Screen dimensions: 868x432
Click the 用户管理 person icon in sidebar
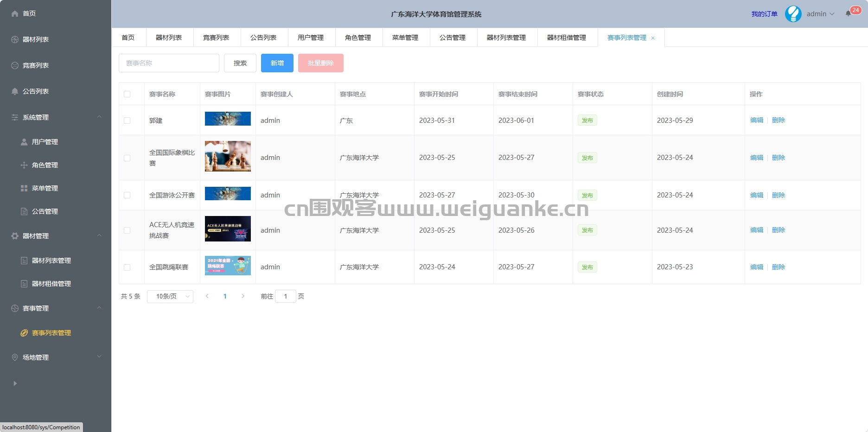24,142
